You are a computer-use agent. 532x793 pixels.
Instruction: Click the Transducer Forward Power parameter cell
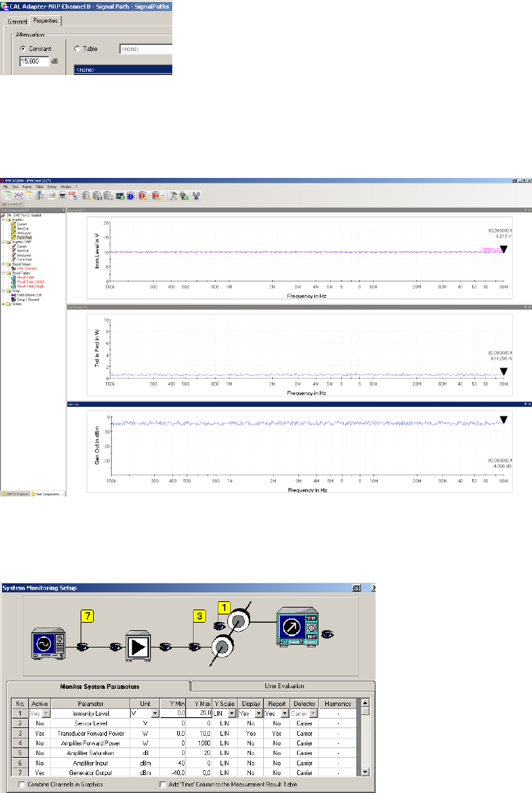coord(90,733)
